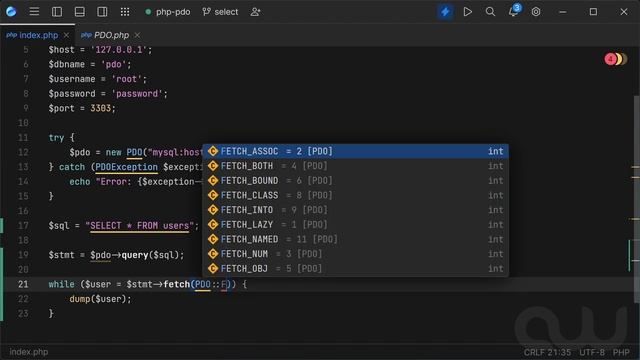This screenshot has width=640, height=360.
Task: Click line number 21 in gutter
Action: tap(23, 284)
